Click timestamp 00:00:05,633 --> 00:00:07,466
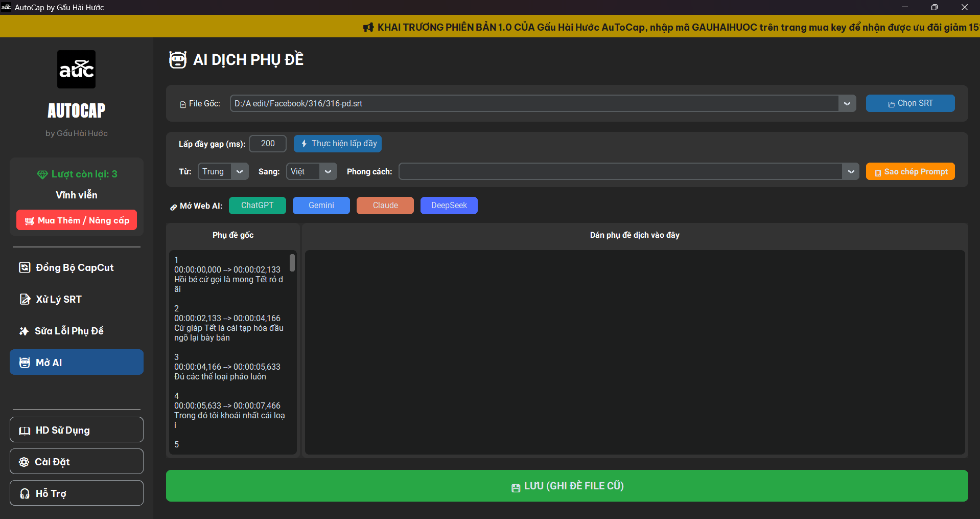Screen dimensions: 980x519 pos(227,405)
